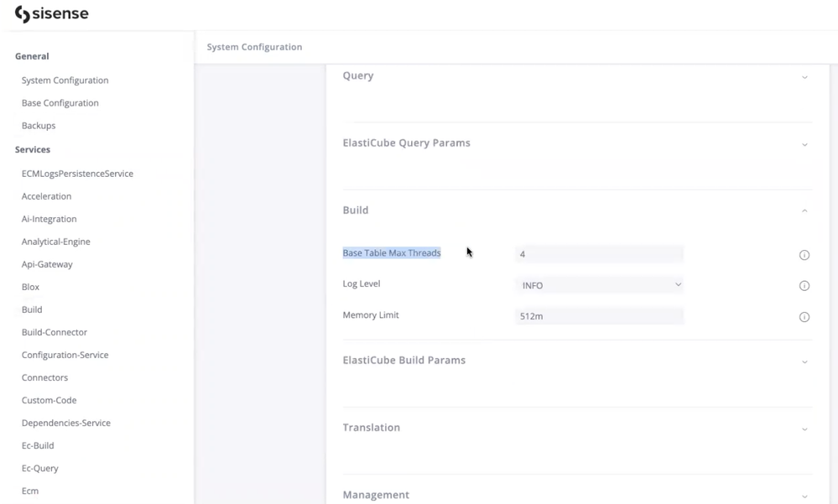Select the Analytical-Engine service
838x504 pixels.
55,242
